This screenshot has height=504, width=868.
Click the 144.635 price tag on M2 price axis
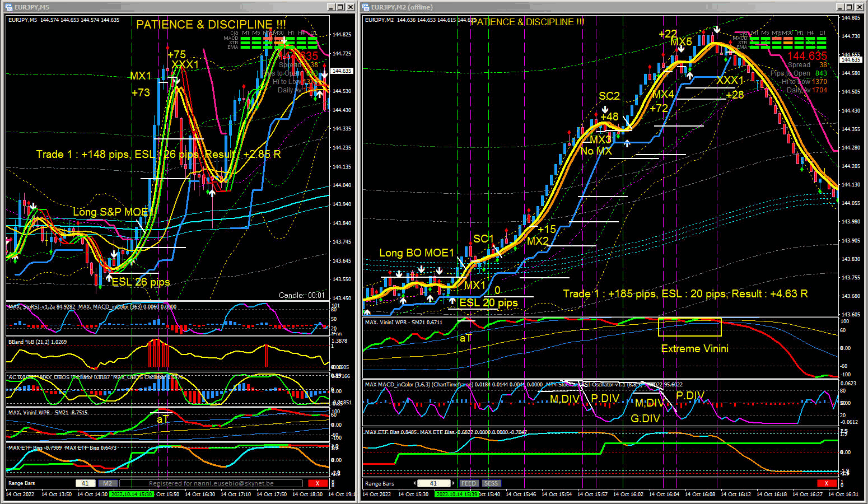pyautogui.click(x=851, y=59)
